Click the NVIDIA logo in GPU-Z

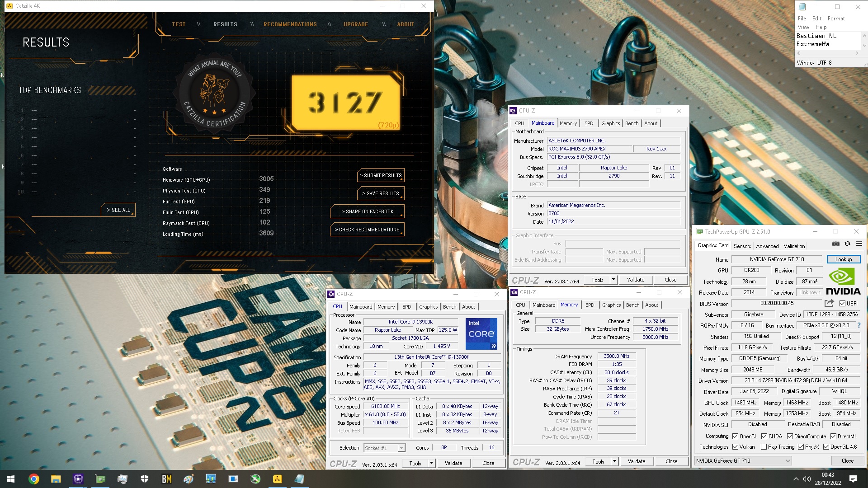point(843,282)
